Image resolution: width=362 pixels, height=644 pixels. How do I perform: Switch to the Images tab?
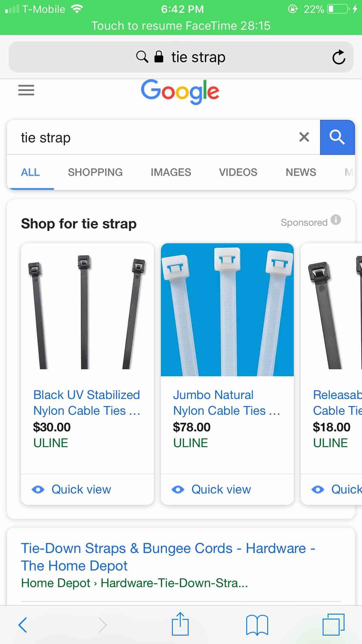click(x=171, y=172)
